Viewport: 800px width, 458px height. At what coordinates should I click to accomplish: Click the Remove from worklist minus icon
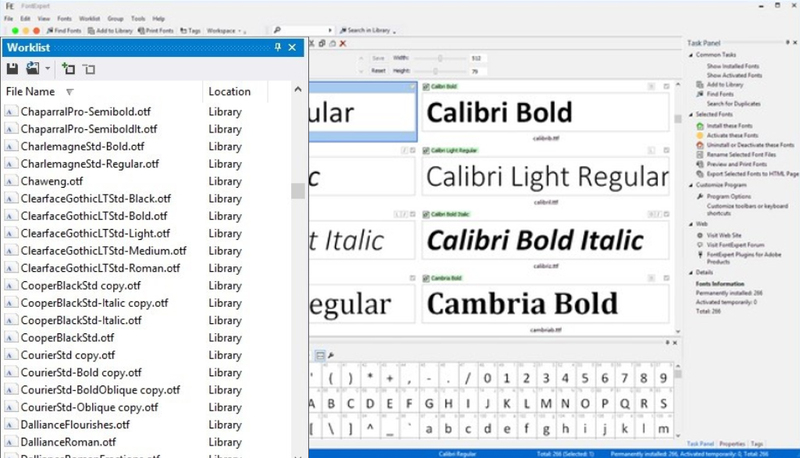click(x=89, y=69)
